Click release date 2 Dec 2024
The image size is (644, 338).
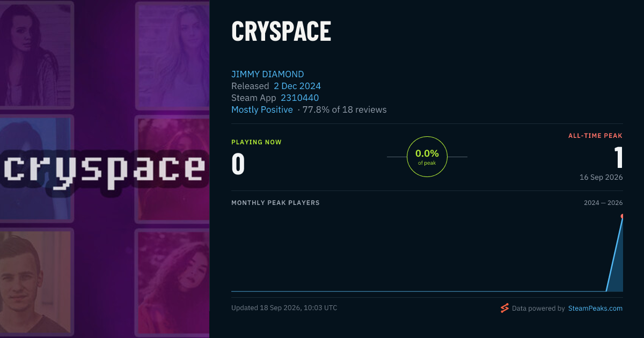click(x=297, y=86)
